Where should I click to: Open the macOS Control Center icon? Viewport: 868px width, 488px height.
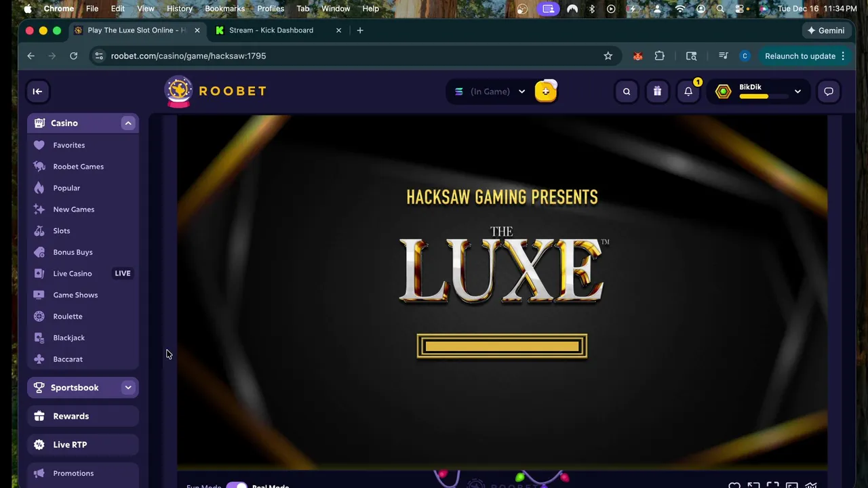(x=741, y=9)
